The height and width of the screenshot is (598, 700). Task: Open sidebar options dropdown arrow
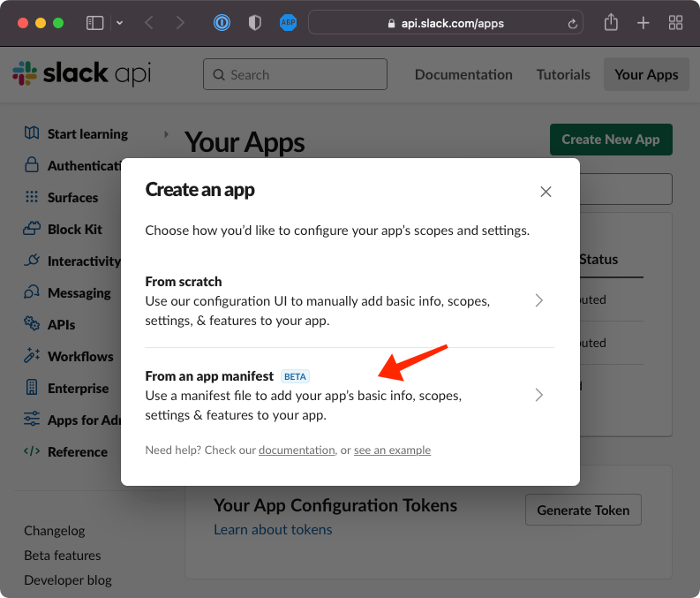coord(119,23)
